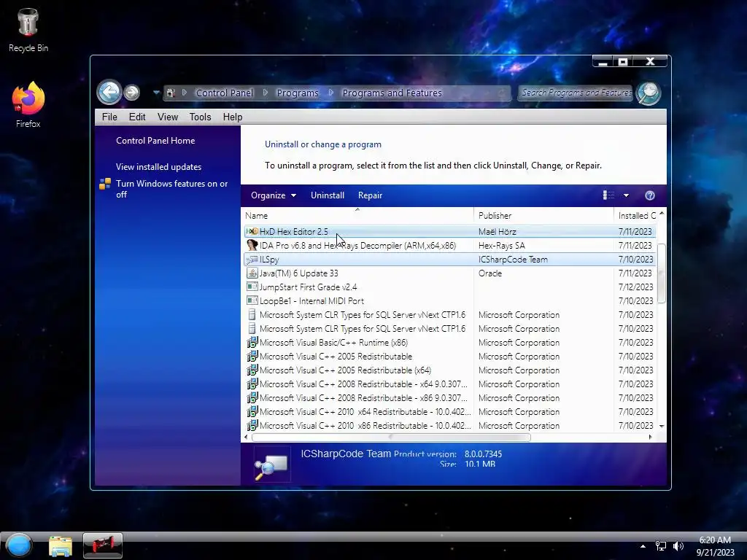Screen dimensions: 747x560
Task: Click the vertical scrollbar up arrow
Action: point(661,214)
